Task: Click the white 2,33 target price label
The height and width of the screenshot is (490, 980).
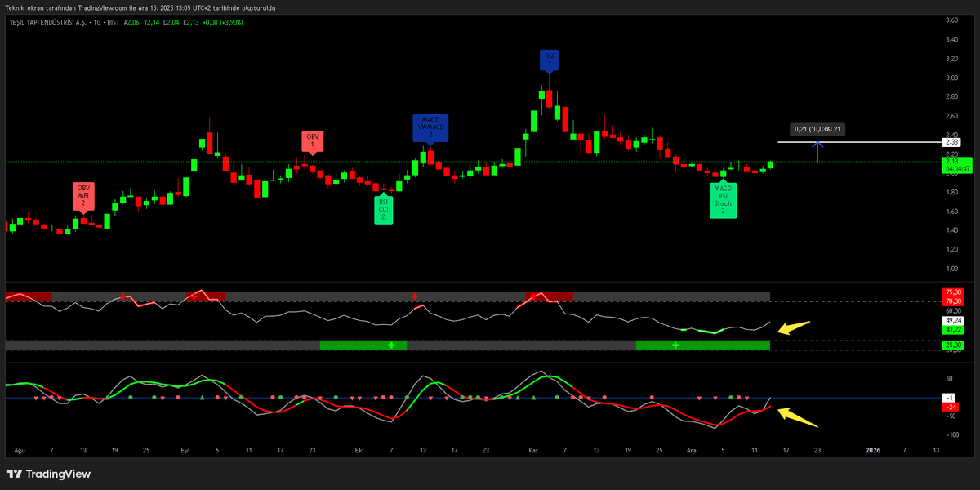Action: (x=951, y=142)
